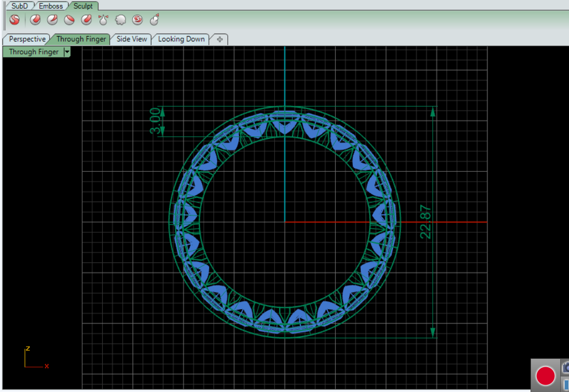Switch to the Side View viewport tab
569x392 pixels.
pos(131,39)
